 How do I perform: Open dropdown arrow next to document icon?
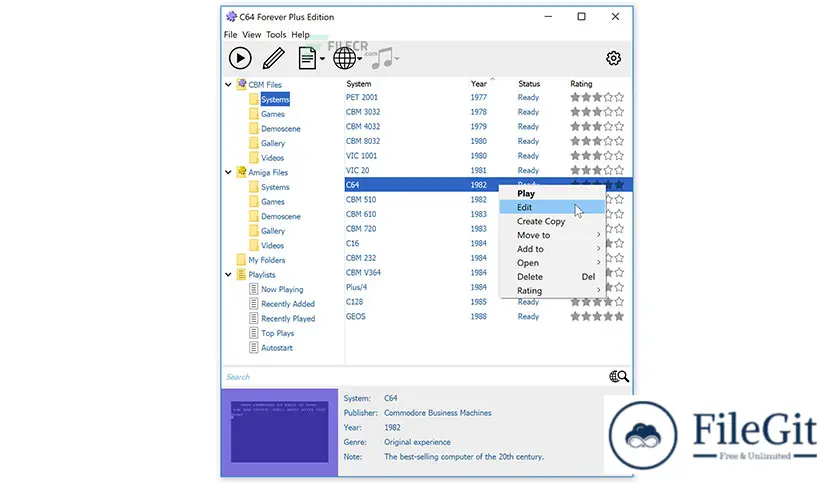point(322,59)
